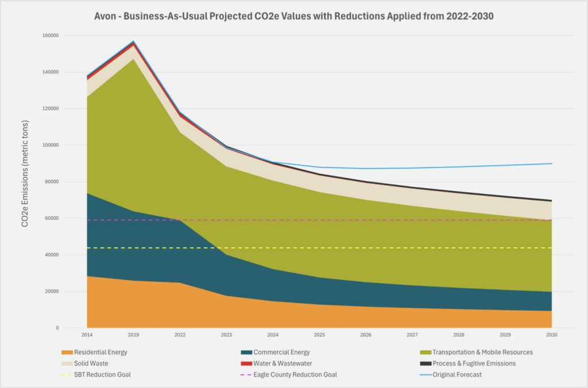The height and width of the screenshot is (388, 588).
Task: Click the 2014 x-axis label
Action: [87, 333]
